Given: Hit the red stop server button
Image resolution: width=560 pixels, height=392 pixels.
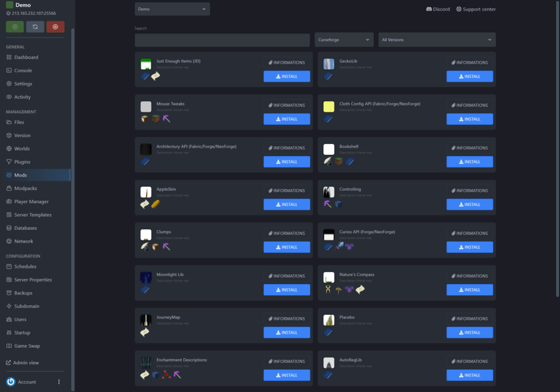Looking at the screenshot, I should click(55, 27).
